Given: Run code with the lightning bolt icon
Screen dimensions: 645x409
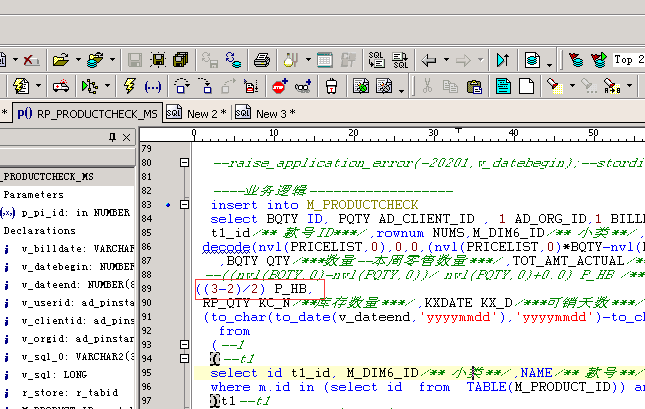Looking at the screenshot, I should click(x=128, y=86).
